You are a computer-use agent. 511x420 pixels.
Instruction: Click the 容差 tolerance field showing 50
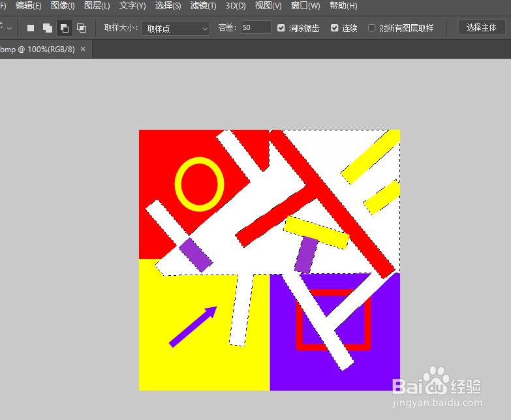point(256,27)
